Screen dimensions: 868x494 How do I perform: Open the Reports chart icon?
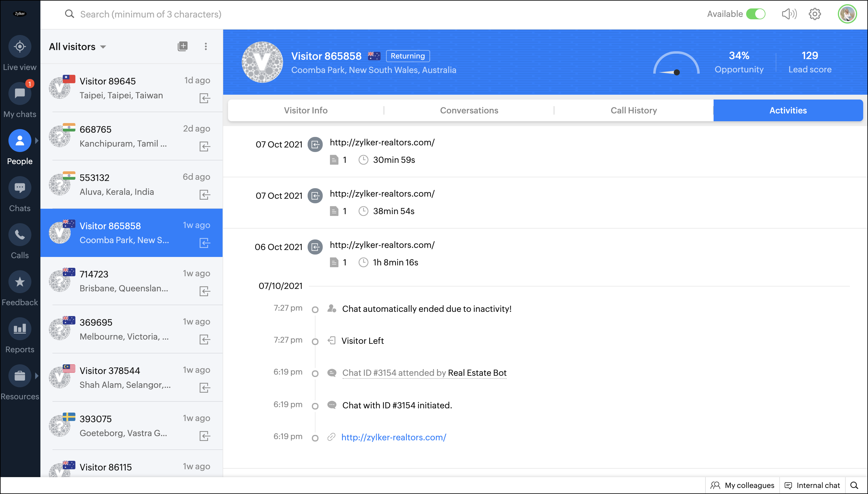[x=20, y=329]
